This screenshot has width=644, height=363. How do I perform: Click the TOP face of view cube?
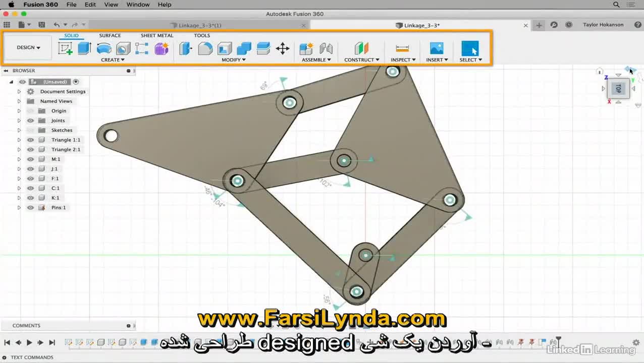(618, 89)
